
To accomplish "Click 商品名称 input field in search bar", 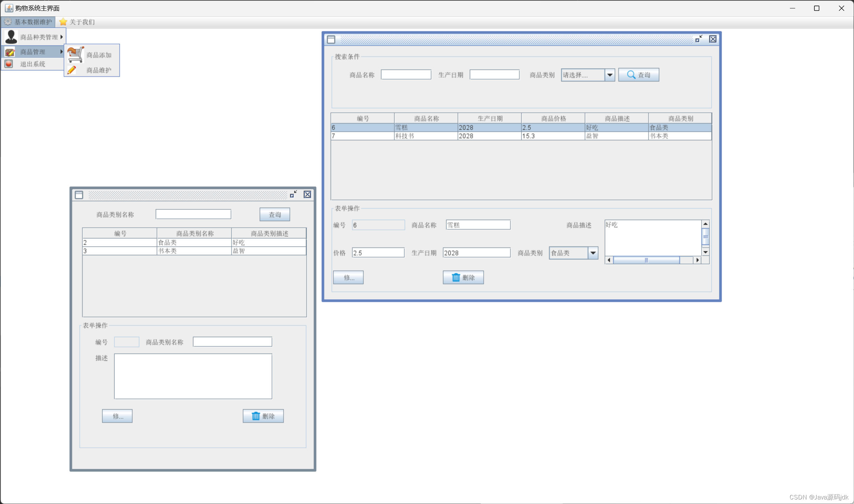I will point(407,75).
